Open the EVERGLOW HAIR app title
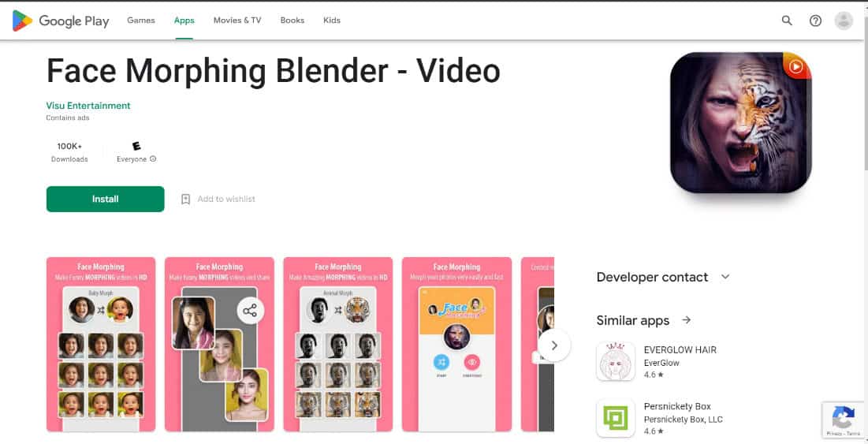The image size is (868, 444). pos(680,350)
